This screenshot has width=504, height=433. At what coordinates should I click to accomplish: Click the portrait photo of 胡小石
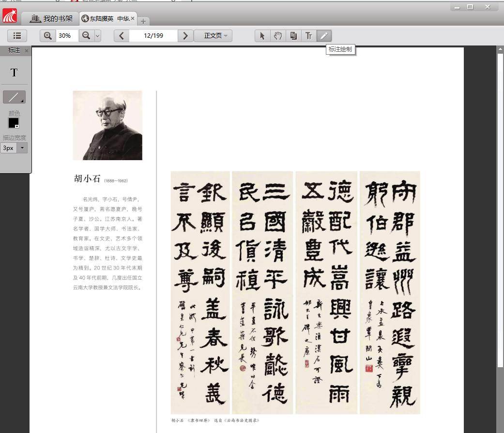point(107,125)
